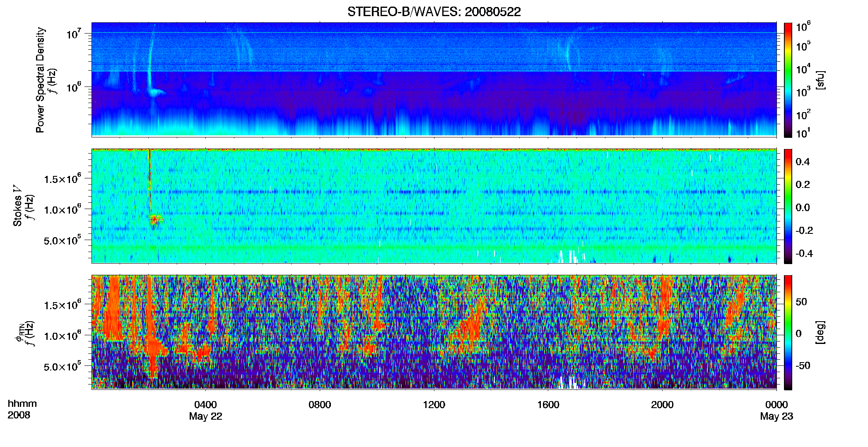
Task: Click the 0.2 value on Stokes V colorbar
Action: pos(803,185)
